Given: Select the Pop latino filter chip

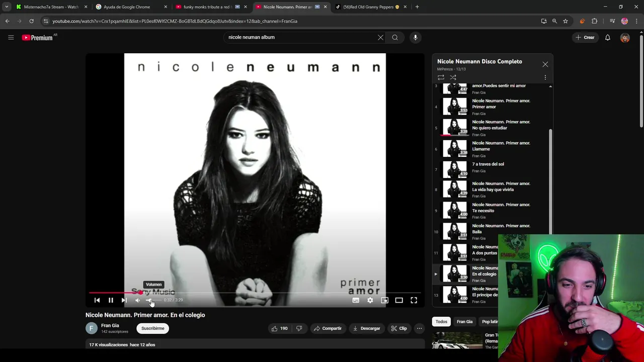Looking at the screenshot, I should pos(489,322).
